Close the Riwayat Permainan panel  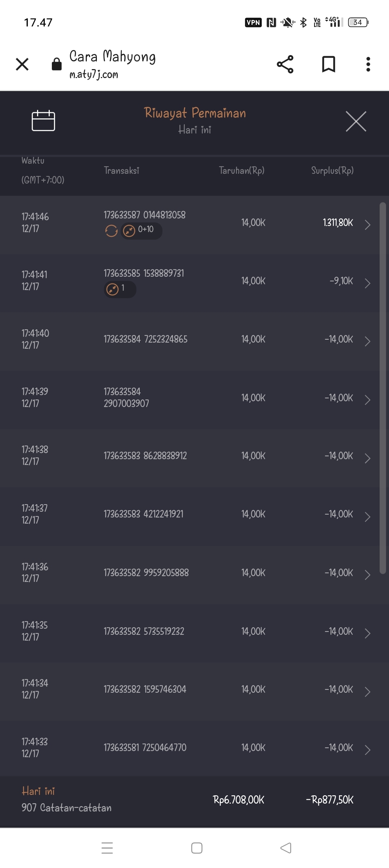(x=356, y=121)
